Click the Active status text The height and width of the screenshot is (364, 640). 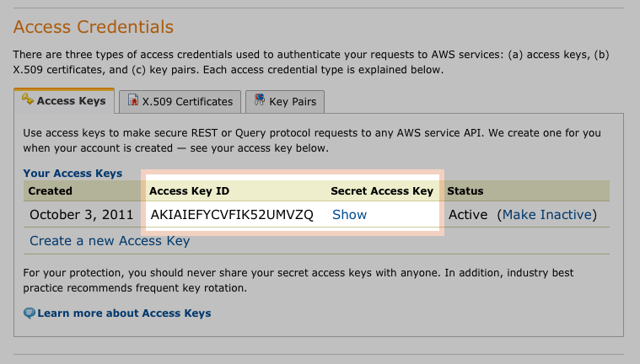468,215
